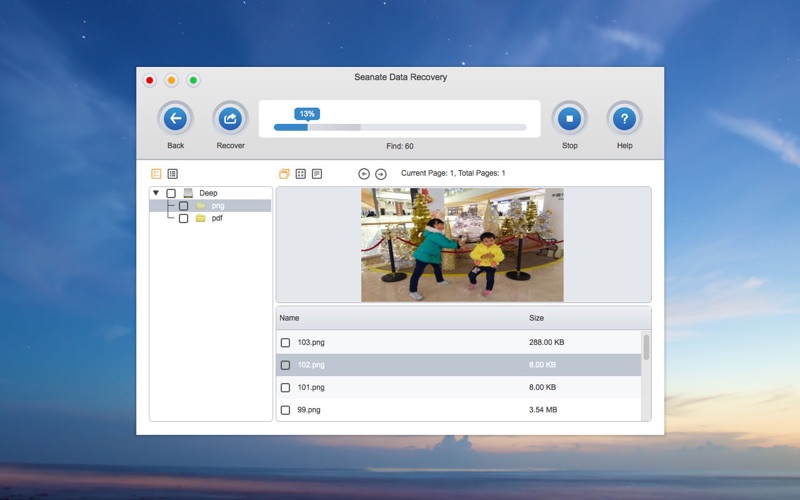Sort by the Size column header
800x500 pixels.
(x=537, y=318)
